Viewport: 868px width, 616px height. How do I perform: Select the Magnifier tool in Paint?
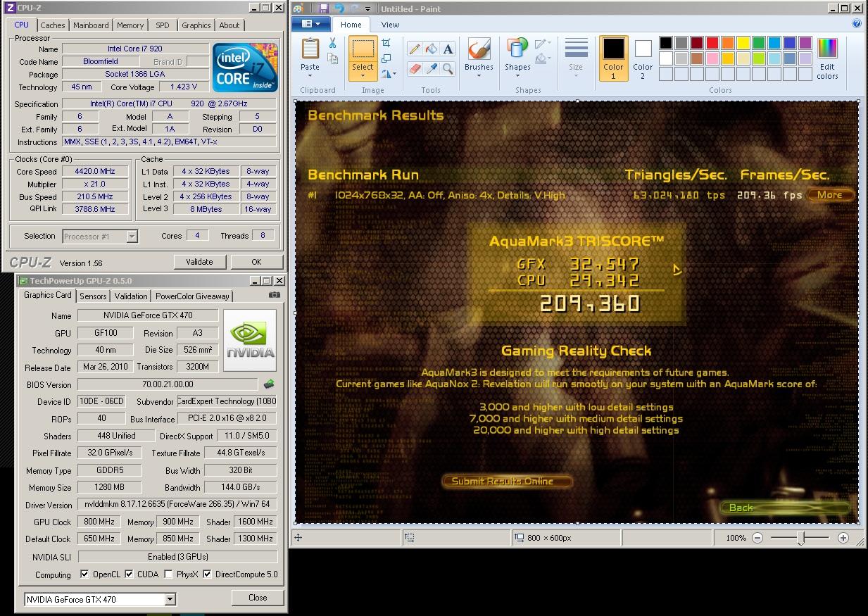click(x=448, y=68)
